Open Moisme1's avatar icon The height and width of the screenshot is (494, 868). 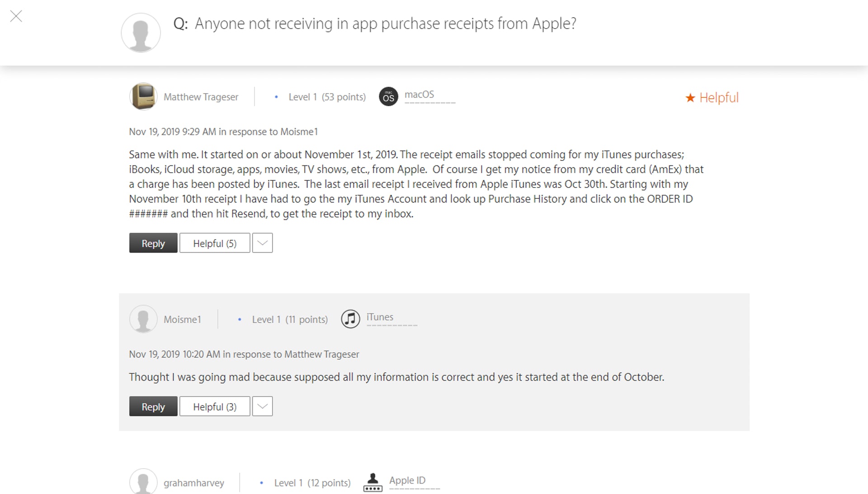143,319
